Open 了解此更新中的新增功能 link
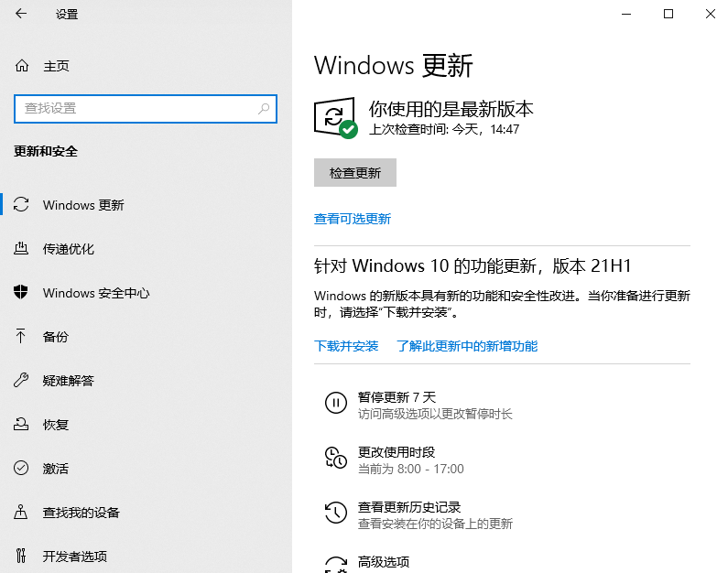The image size is (728, 573). (467, 346)
